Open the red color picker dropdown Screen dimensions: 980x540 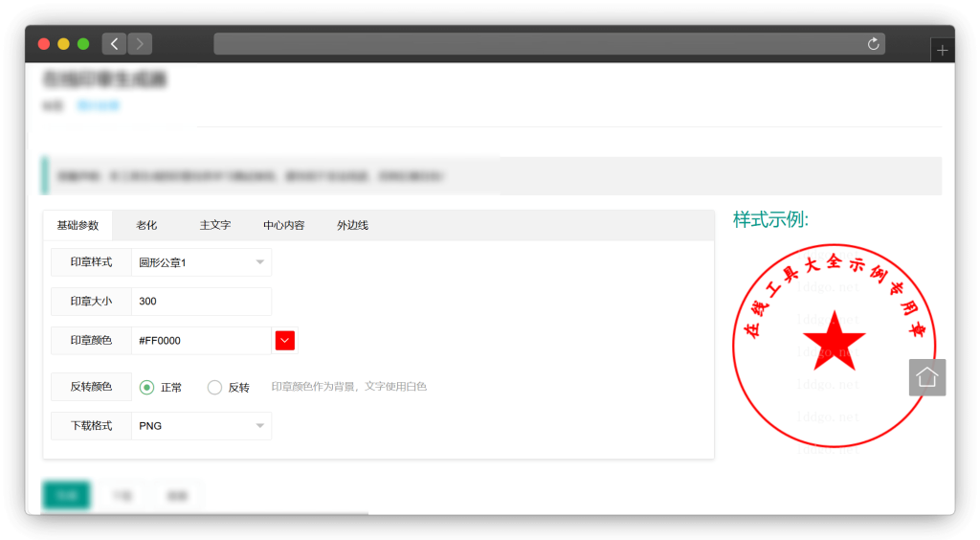[285, 340]
